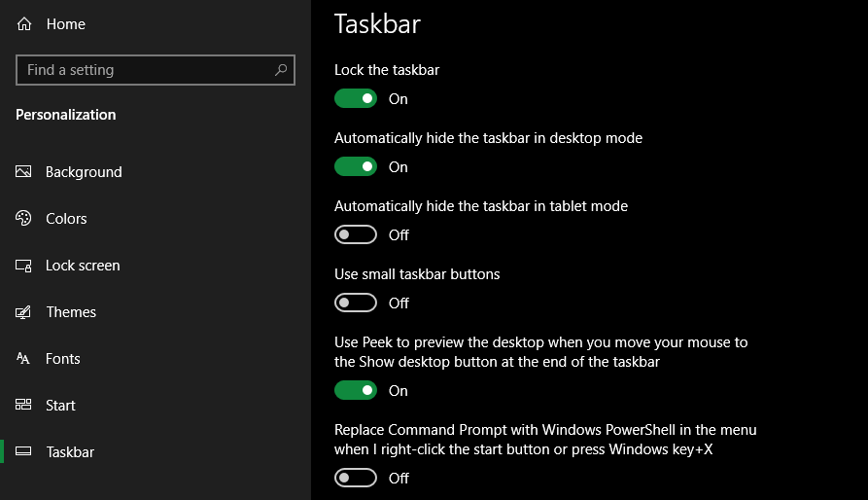The height and width of the screenshot is (500, 868).
Task: Click the Lock screen monitor icon
Action: [x=24, y=266]
